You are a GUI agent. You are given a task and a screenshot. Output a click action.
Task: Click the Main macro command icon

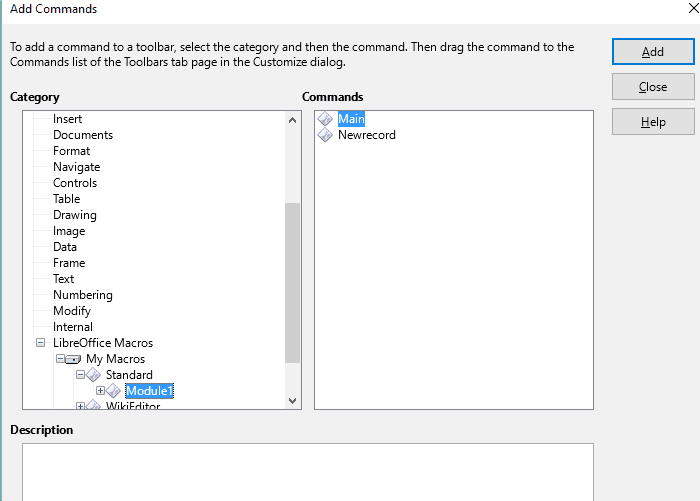[x=325, y=119]
